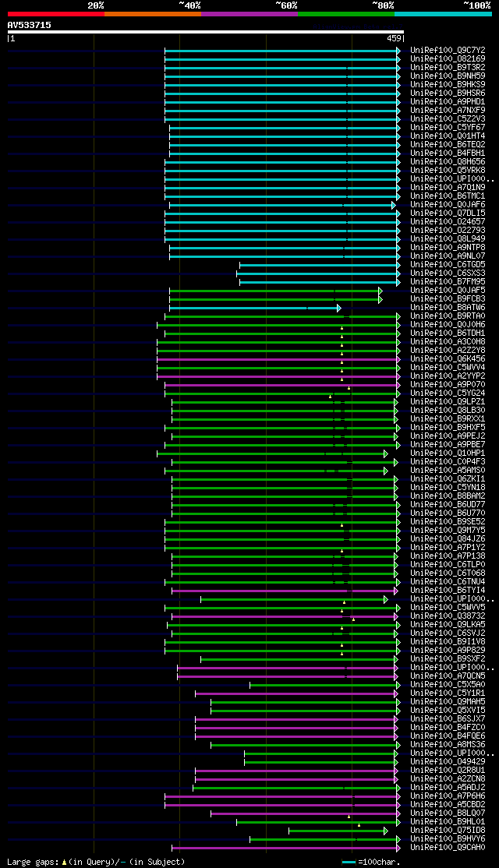Select the UniRef100_B4FBH1 entry
The image size is (499, 868).
[448, 153]
